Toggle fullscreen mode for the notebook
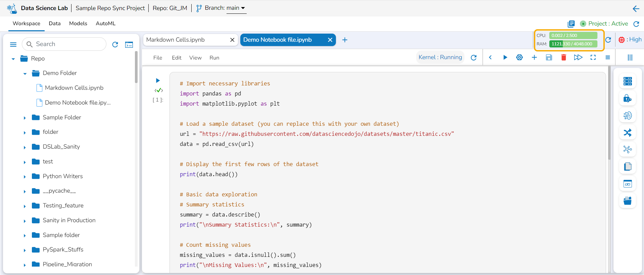The image size is (644, 275). pos(593,57)
